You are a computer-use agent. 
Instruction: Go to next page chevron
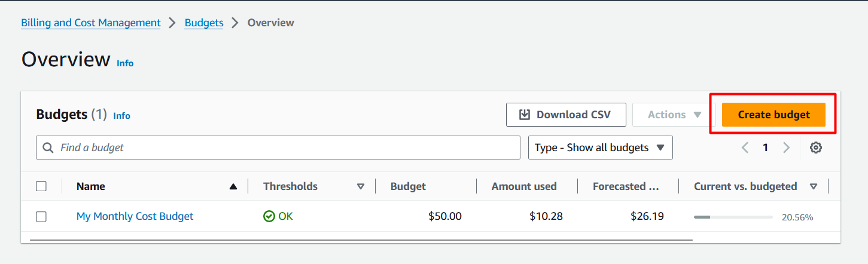(x=786, y=148)
